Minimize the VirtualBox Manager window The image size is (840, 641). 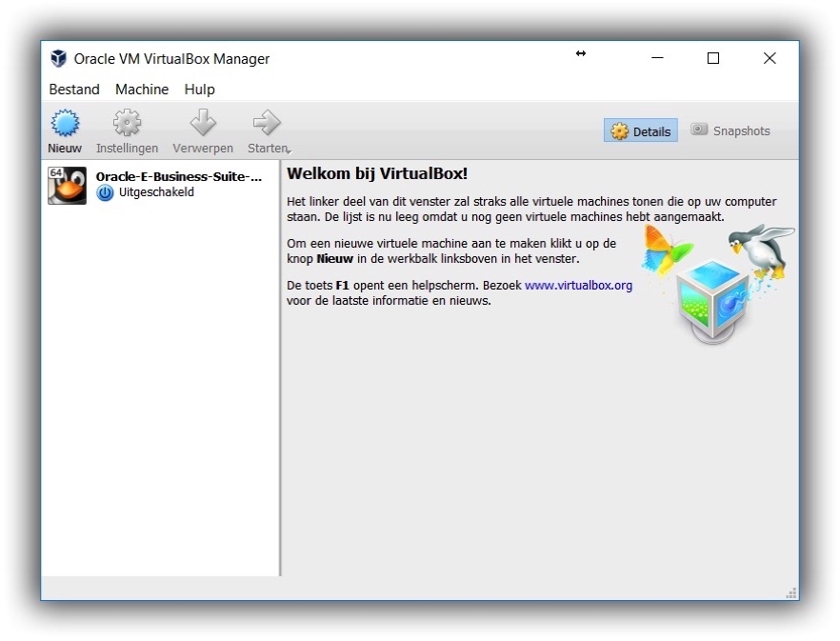pyautogui.click(x=657, y=58)
